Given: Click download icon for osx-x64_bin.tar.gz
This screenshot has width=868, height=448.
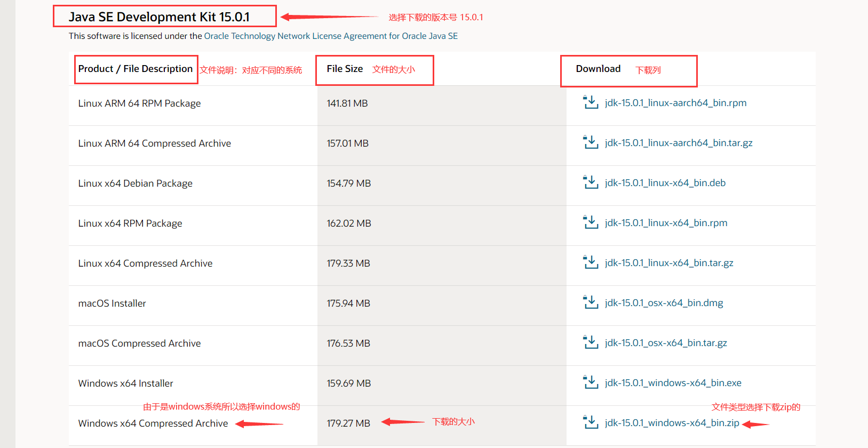Looking at the screenshot, I should pyautogui.click(x=591, y=342).
